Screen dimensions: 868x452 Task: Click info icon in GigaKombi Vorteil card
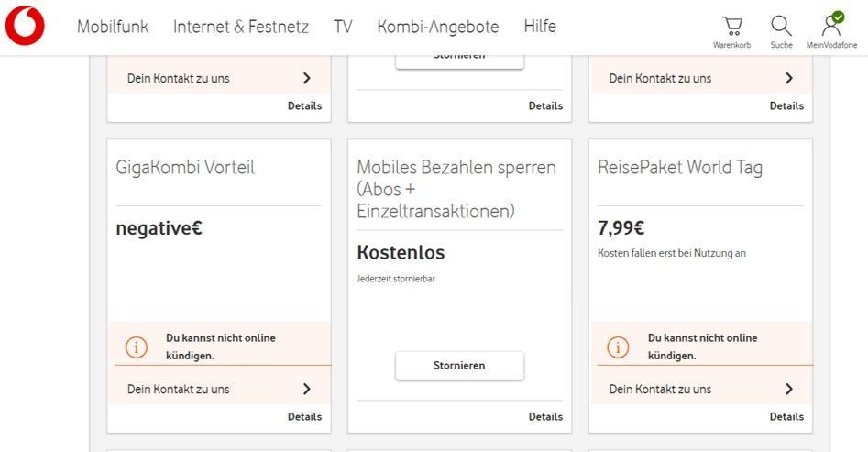pyautogui.click(x=136, y=347)
